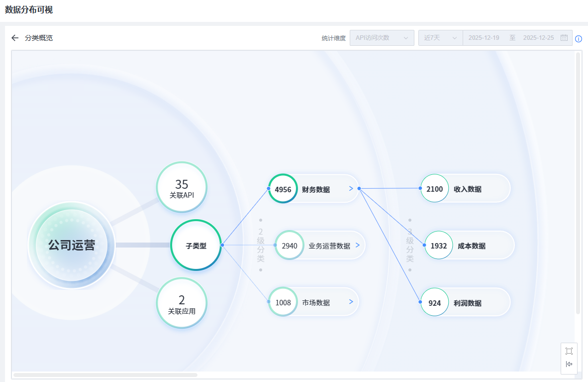Image resolution: width=588 pixels, height=382 pixels.
Task: Click the fit-to-screen icon
Action: pos(569,351)
